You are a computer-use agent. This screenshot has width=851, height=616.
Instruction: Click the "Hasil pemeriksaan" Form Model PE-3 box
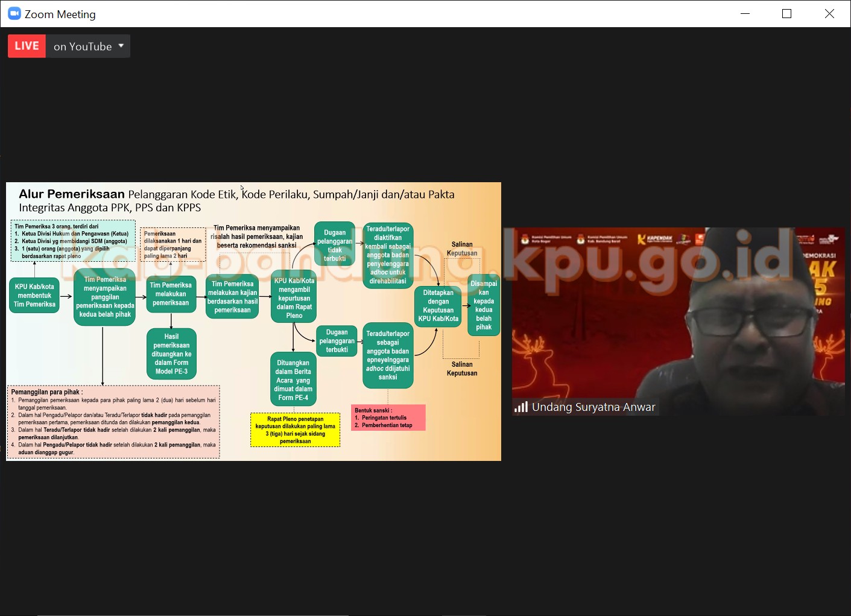(171, 354)
